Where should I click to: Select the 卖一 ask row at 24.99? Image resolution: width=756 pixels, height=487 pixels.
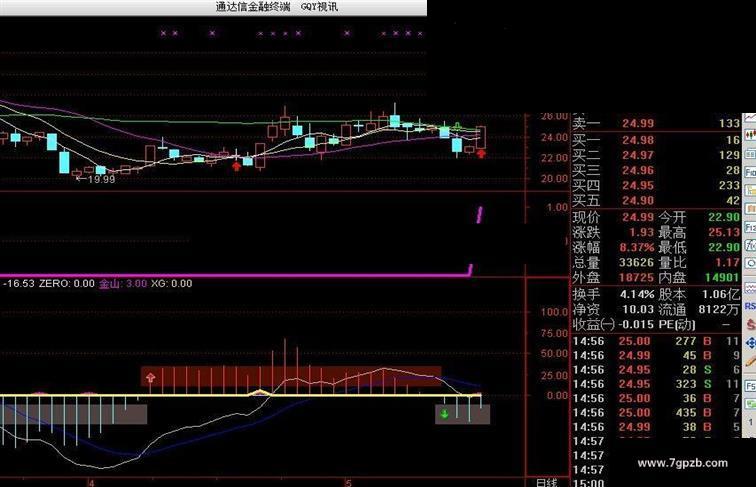point(656,123)
